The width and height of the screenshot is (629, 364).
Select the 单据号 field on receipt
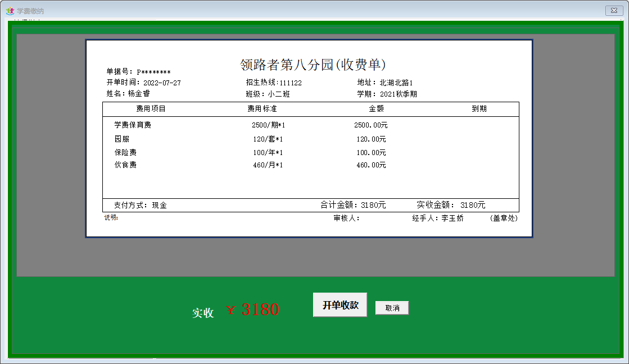pyautogui.click(x=138, y=72)
